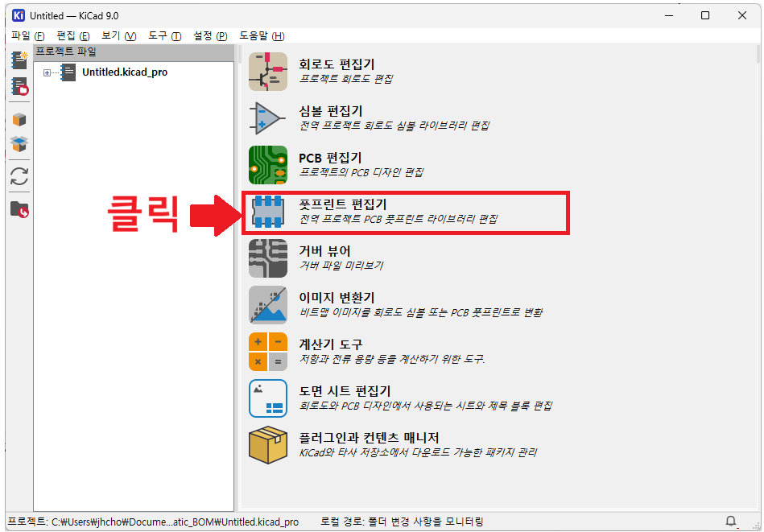This screenshot has height=532, width=764.
Task: Click the 프로젝트 파일 panel header
Action: tap(134, 52)
